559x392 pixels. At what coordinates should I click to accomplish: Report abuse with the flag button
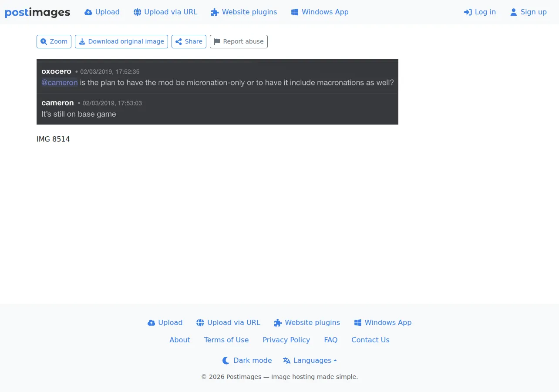point(239,41)
